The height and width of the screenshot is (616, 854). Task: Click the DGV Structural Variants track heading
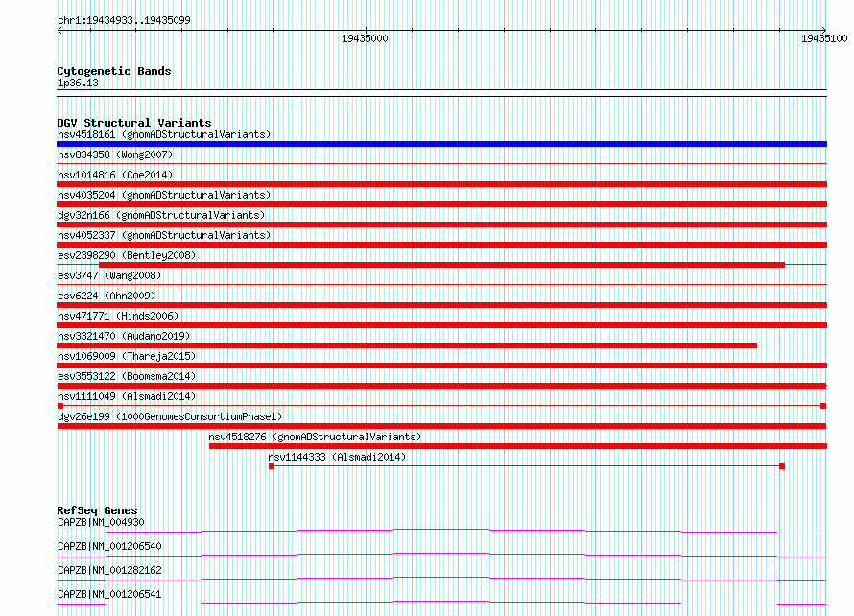click(x=134, y=123)
